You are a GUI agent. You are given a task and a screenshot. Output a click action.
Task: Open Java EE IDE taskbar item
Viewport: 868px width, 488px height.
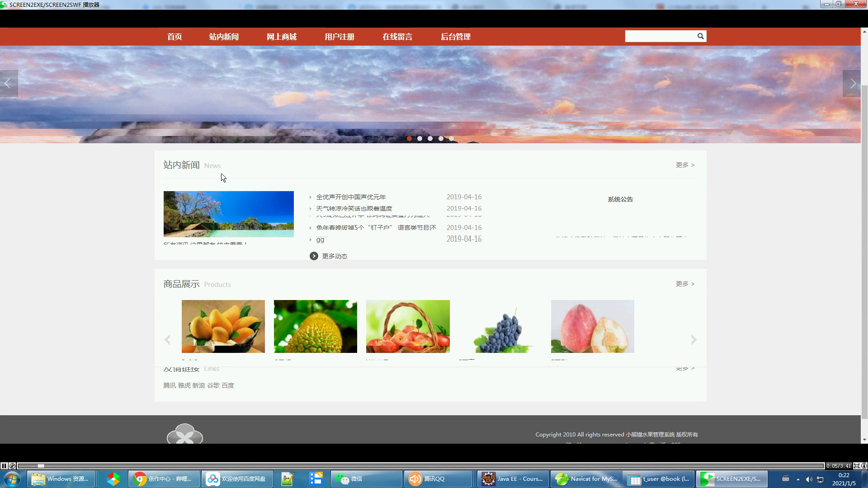[x=513, y=479]
